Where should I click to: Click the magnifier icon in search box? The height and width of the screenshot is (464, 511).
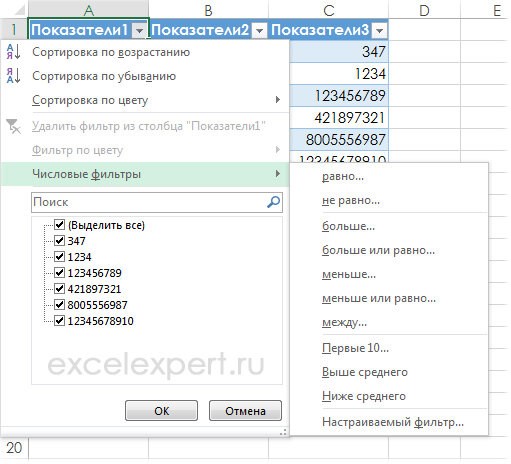tap(273, 202)
